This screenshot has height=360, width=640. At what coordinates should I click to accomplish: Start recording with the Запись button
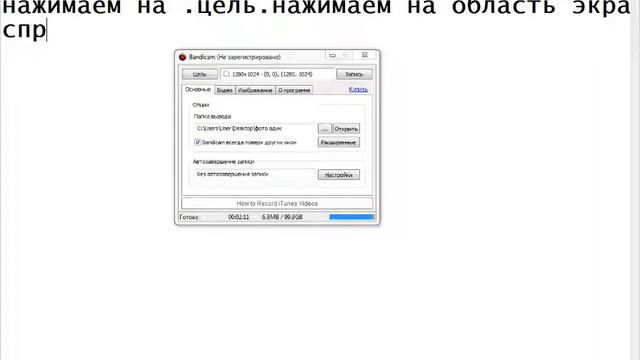pos(354,74)
